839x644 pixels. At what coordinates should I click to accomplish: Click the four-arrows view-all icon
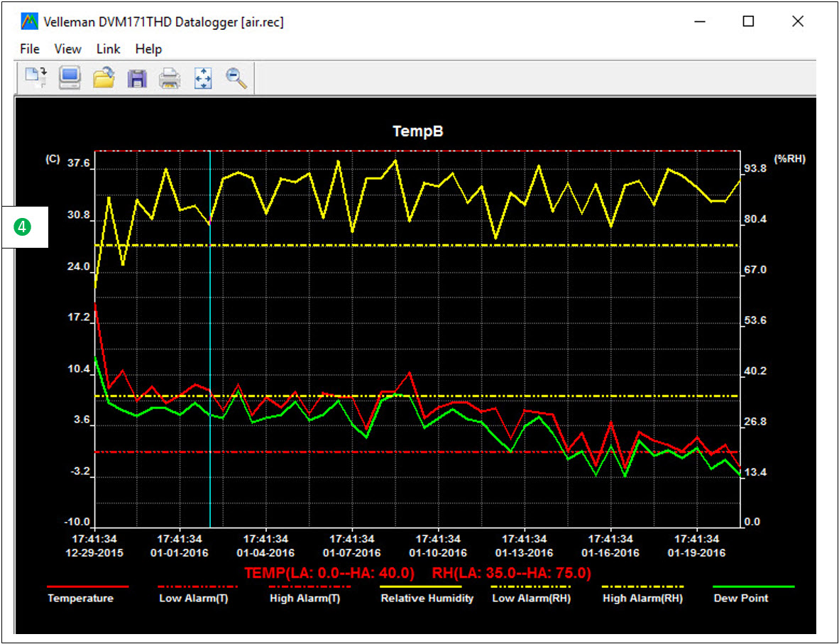tap(203, 78)
